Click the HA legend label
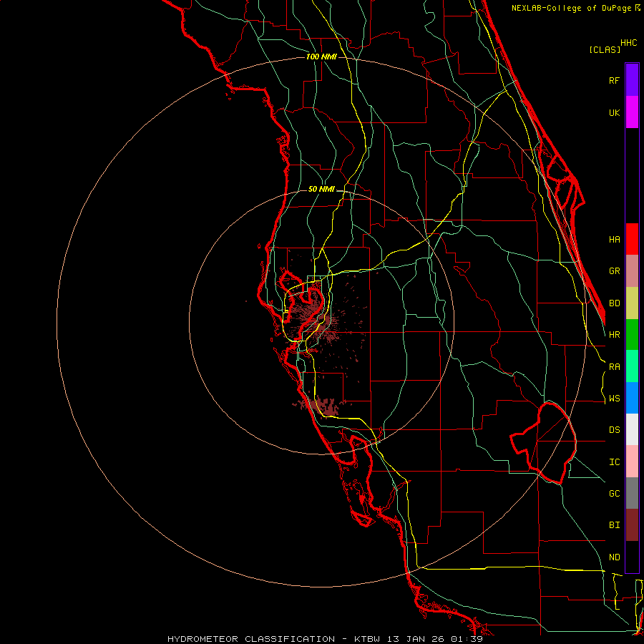 point(614,239)
